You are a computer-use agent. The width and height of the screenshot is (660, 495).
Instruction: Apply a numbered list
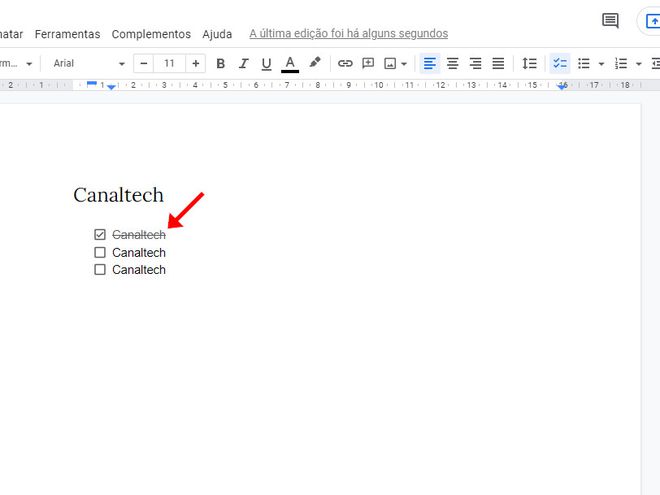coord(621,64)
